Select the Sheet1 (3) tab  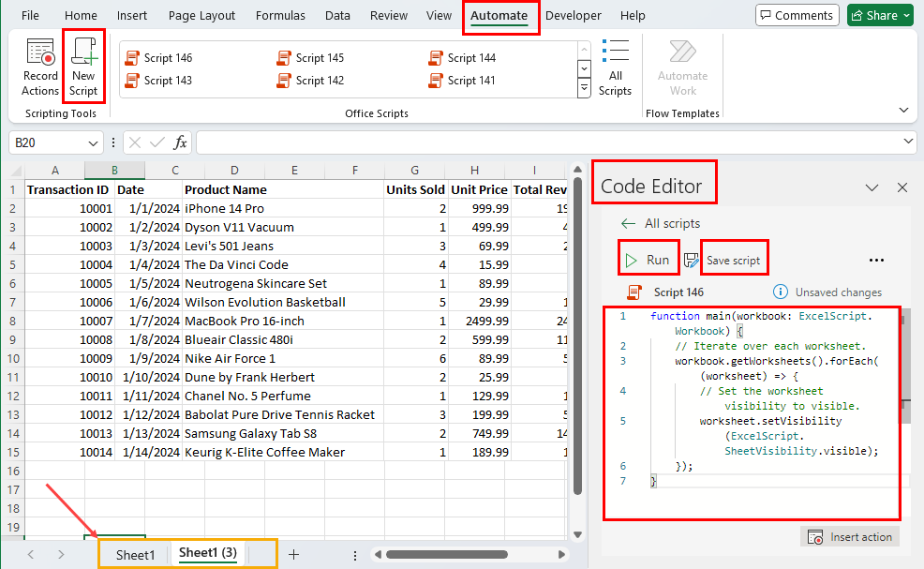point(207,553)
